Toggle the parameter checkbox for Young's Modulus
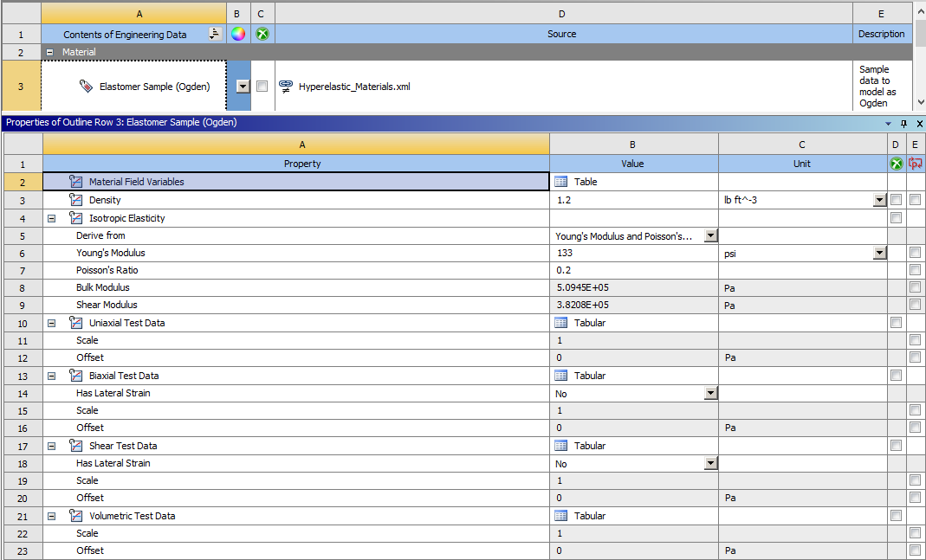Image resolution: width=926 pixels, height=560 pixels. 916,253
